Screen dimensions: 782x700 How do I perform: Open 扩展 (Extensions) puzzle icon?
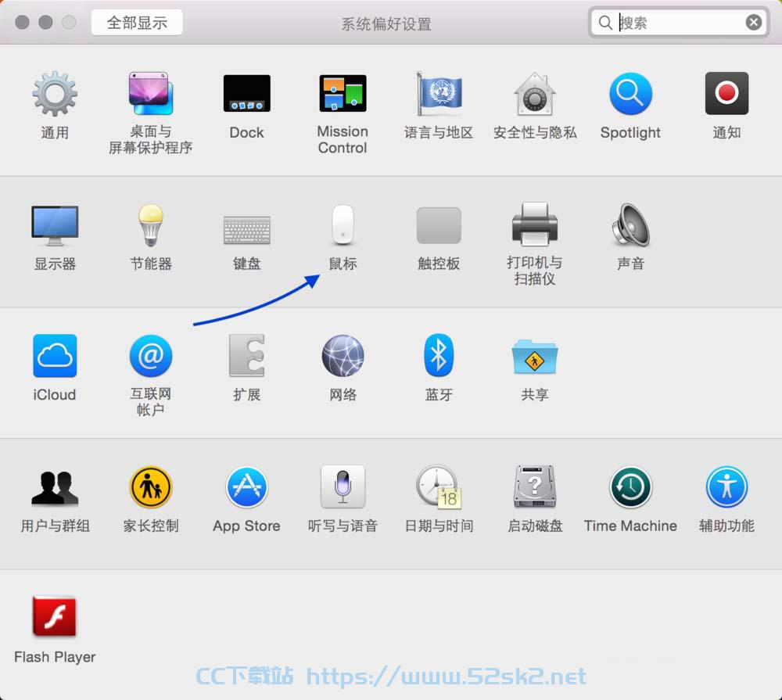tap(247, 355)
